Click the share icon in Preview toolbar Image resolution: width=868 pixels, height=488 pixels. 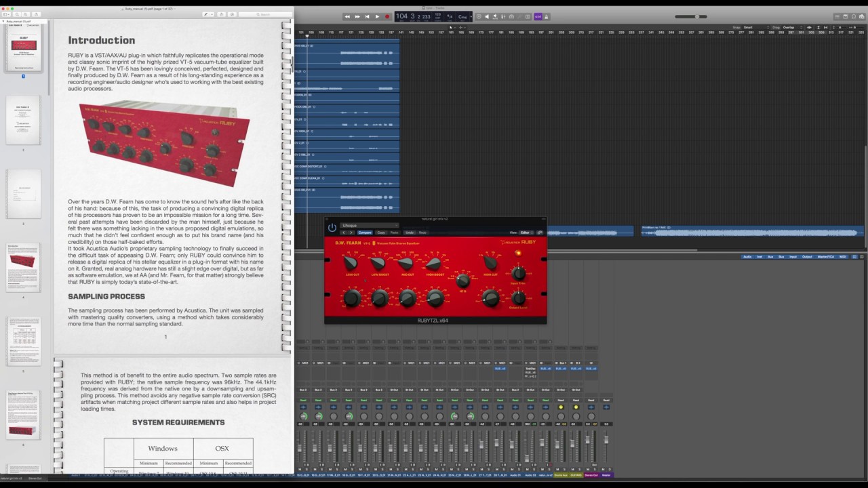(37, 14)
